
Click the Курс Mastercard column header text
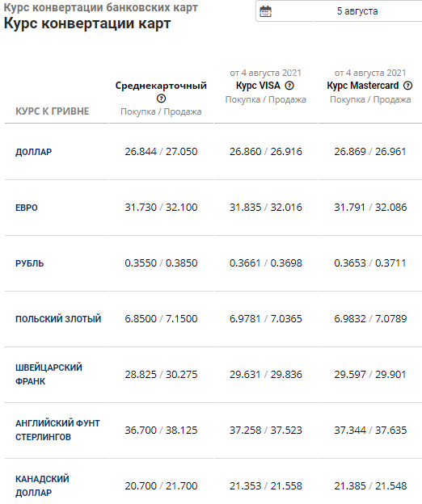[x=363, y=86]
